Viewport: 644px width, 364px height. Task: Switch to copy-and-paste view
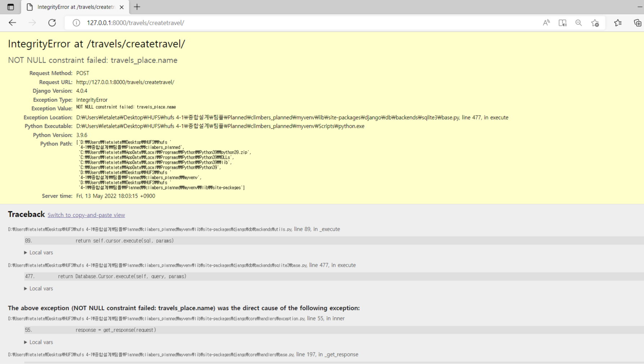point(86,215)
